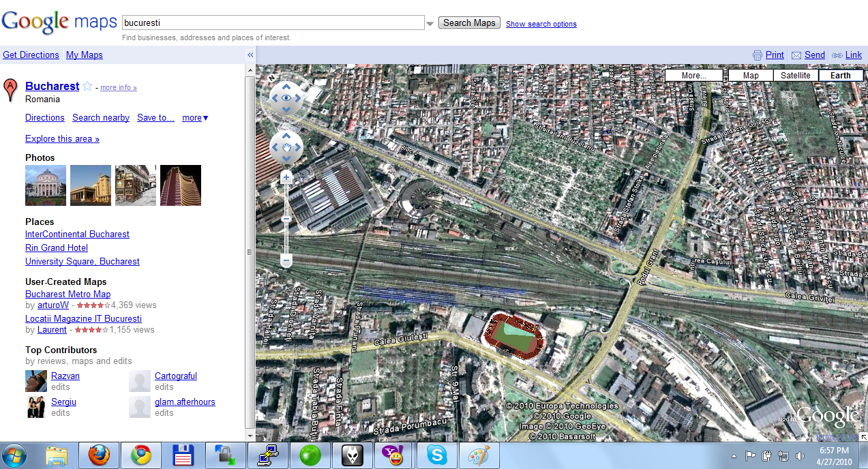Screen dimensions: 868x469
Task: Click the chain link icon beside Link
Action: click(837, 55)
